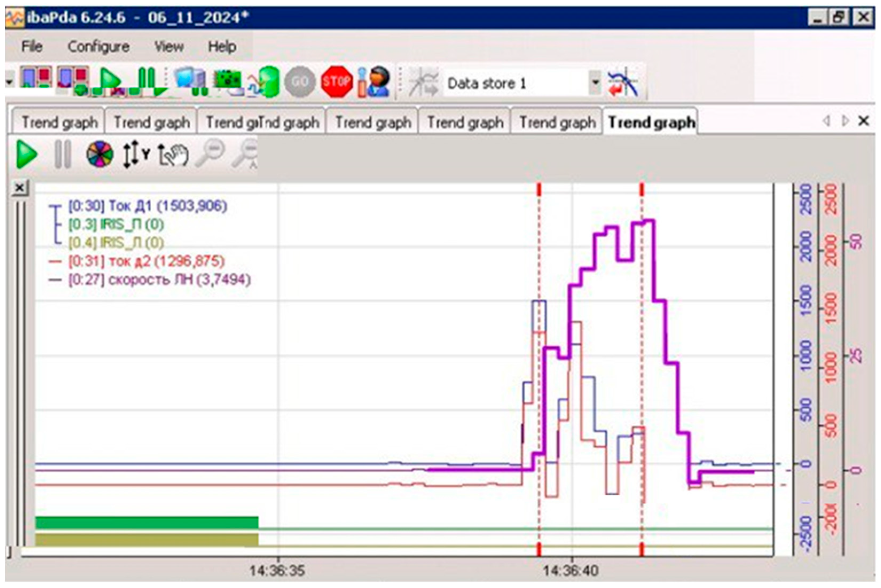The height and width of the screenshot is (588, 881).
Task: Switch to the first Trend graph tab
Action: tap(59, 122)
